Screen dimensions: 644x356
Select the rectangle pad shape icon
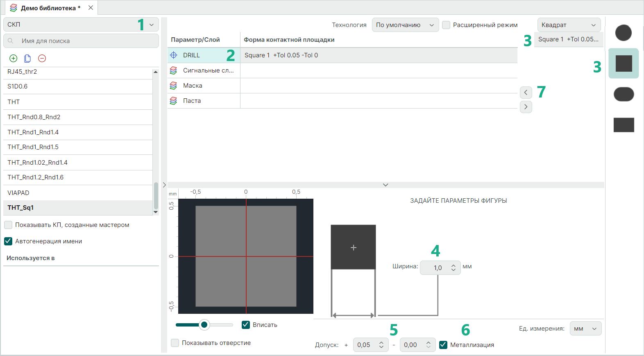coord(624,125)
